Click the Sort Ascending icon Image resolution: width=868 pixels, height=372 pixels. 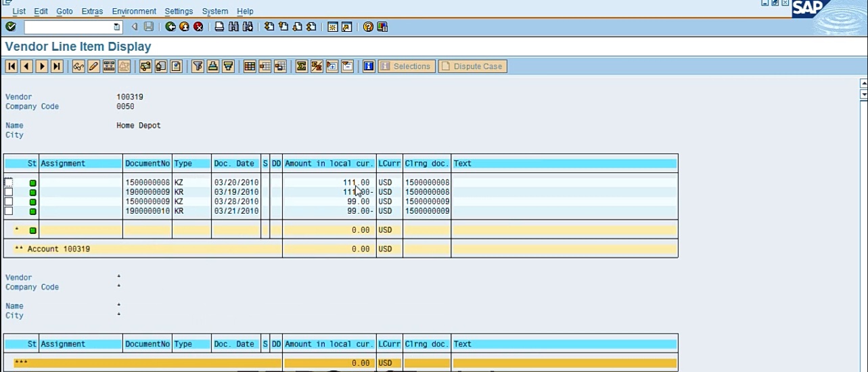coord(213,66)
